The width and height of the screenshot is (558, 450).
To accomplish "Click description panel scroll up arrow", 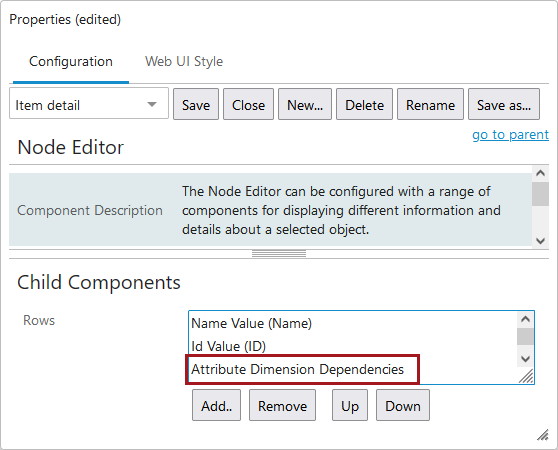I will (540, 173).
